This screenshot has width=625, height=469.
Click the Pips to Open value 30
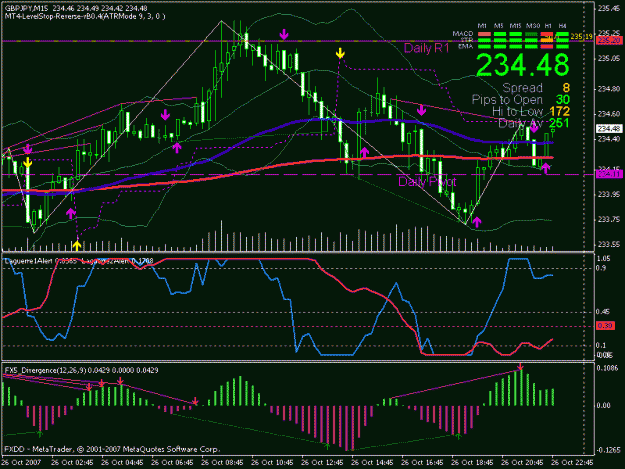562,100
